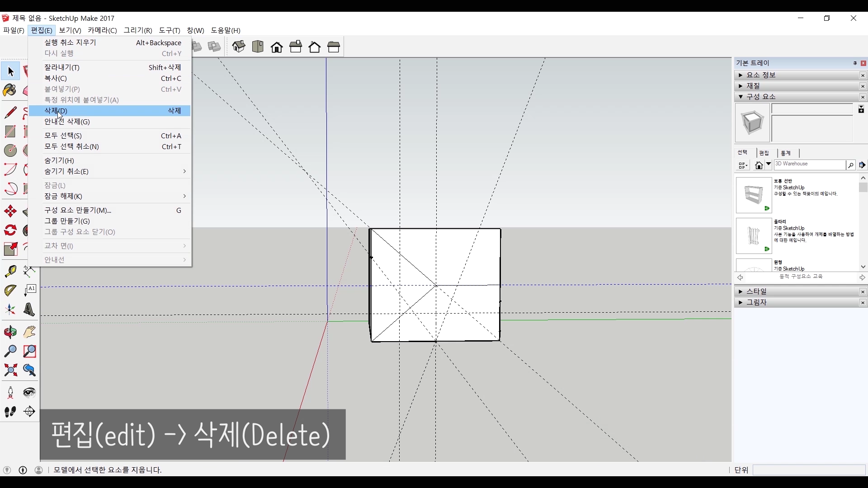Open the component navigation dropdown arrow
868x488 pixels.
pos(769,164)
